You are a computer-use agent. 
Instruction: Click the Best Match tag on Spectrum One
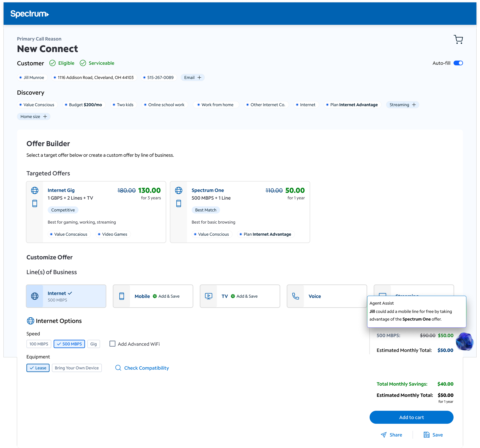206,210
